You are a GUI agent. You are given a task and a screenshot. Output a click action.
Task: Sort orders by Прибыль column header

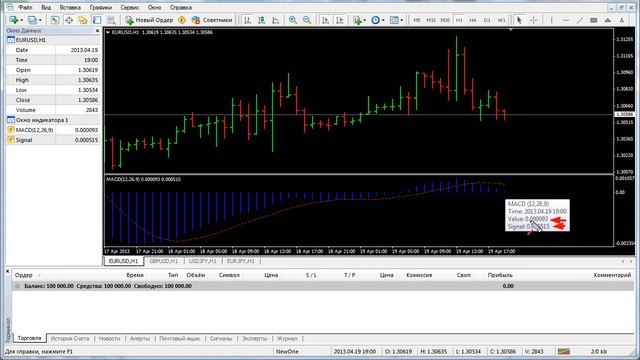(x=500, y=275)
